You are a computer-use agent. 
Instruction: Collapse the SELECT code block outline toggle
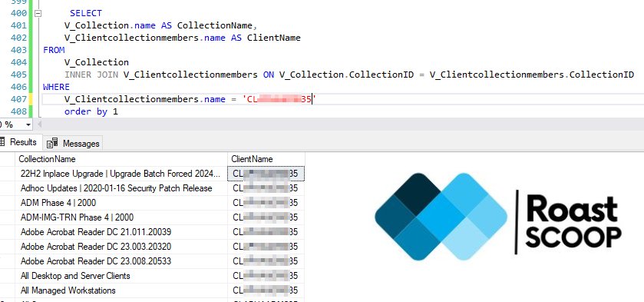[38, 13]
